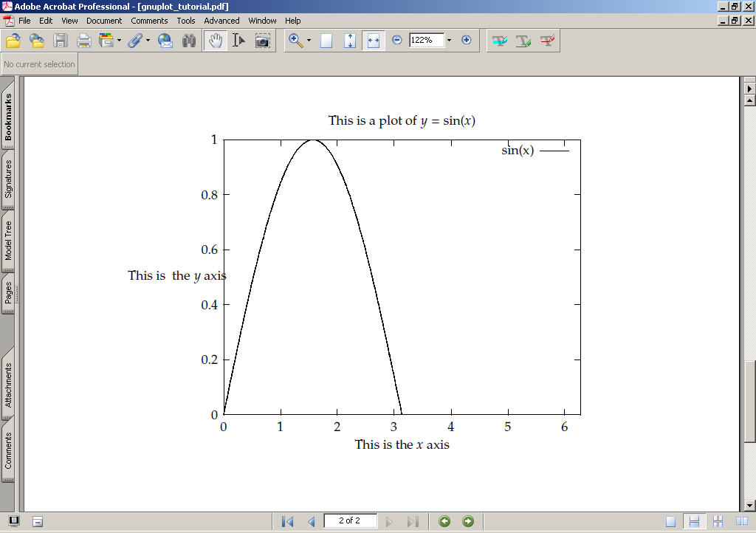Click the Next Page arrow
The image size is (756, 533).
(x=389, y=521)
